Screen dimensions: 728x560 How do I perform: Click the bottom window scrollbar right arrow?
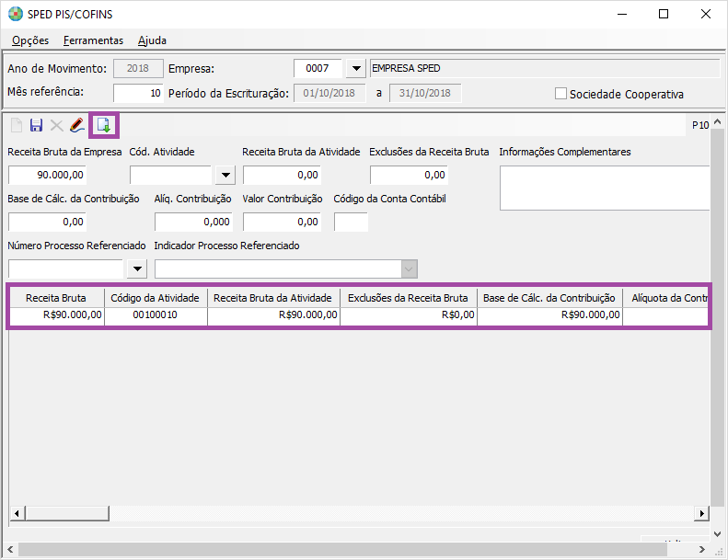pos(702,549)
